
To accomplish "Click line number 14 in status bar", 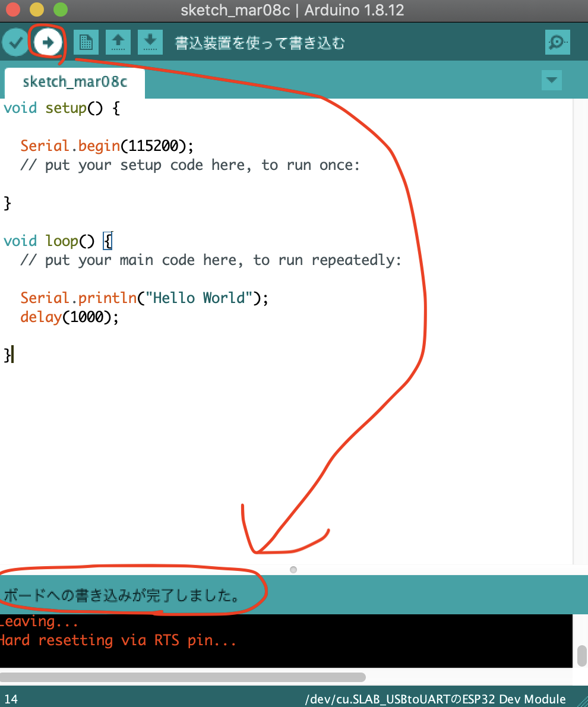I will [11, 699].
